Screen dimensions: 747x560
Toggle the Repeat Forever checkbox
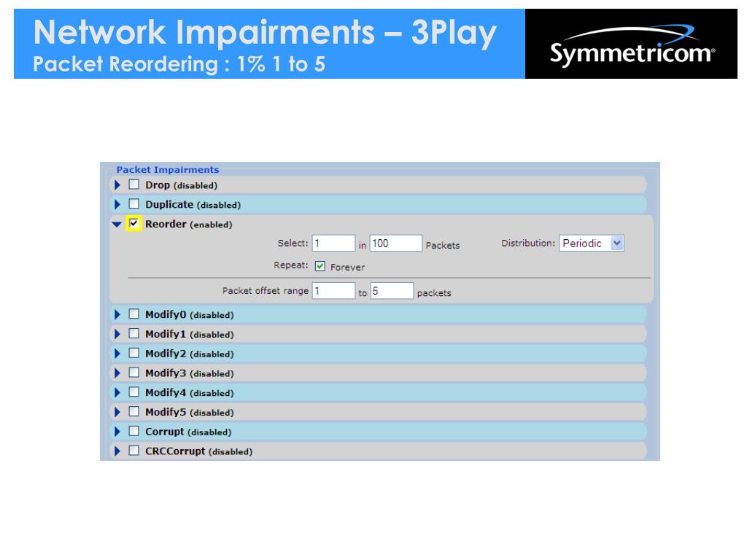320,266
